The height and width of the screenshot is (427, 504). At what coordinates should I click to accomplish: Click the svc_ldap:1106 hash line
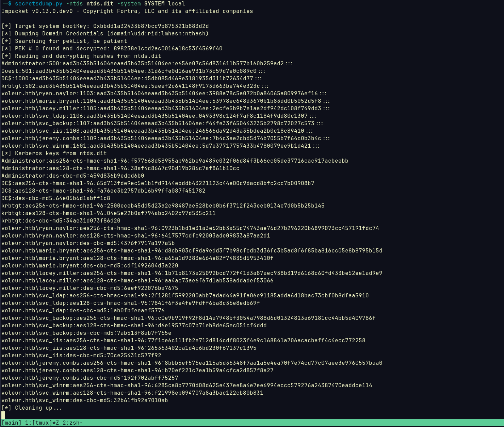click(159, 116)
